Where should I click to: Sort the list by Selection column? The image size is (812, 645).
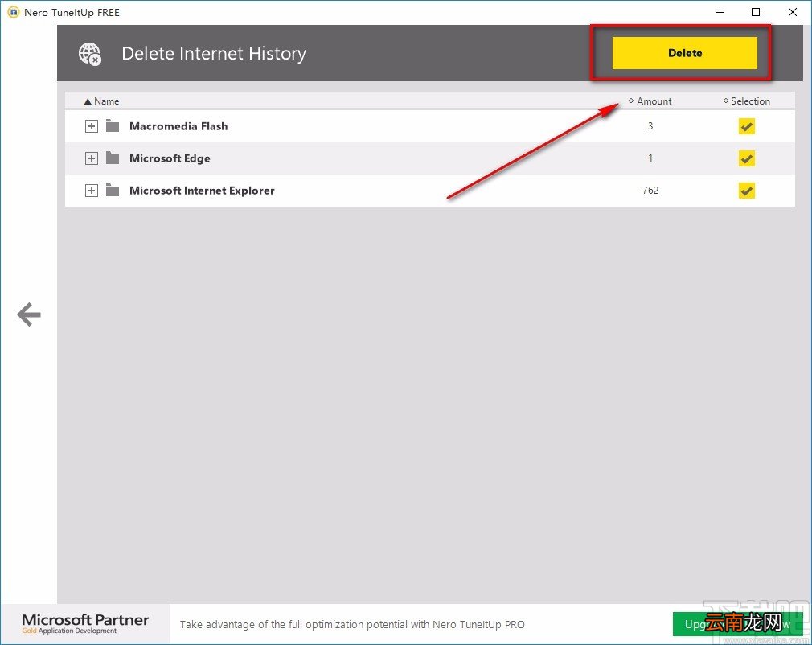(x=746, y=101)
